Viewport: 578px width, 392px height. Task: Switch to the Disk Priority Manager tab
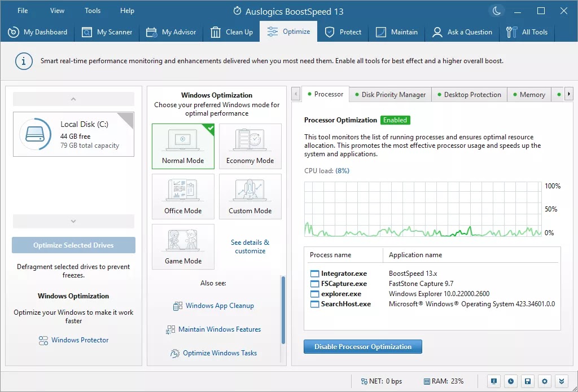pos(390,95)
